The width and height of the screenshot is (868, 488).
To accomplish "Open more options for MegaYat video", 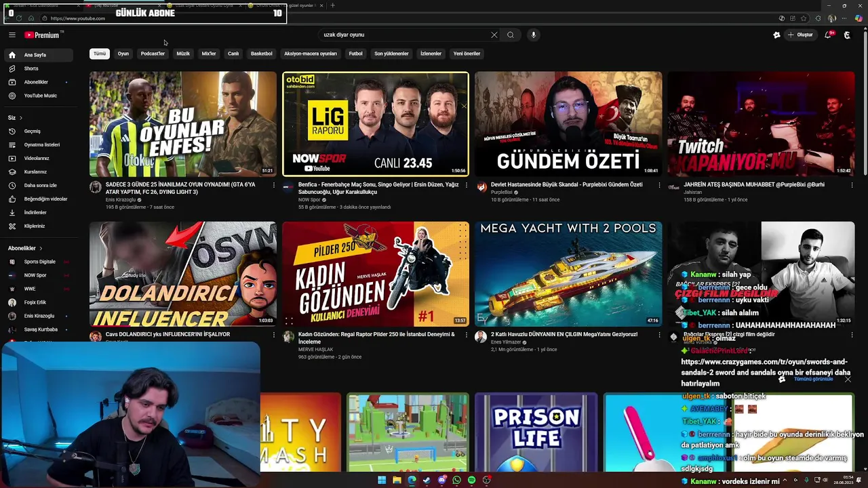I will point(659,335).
